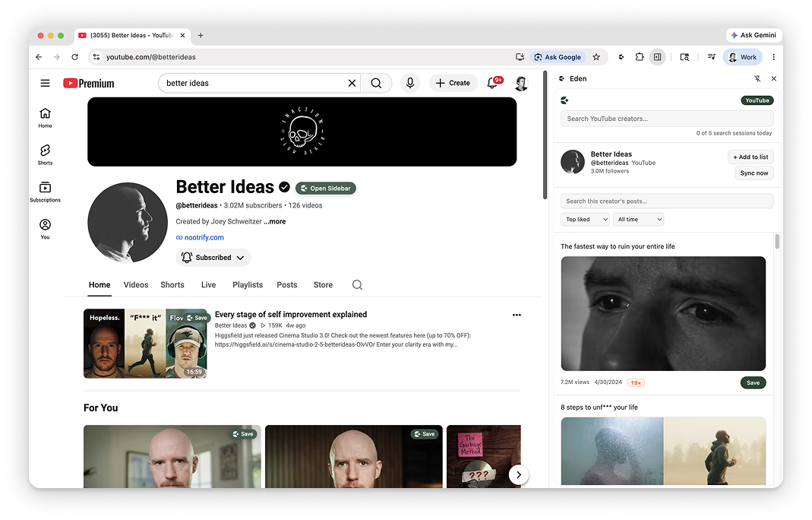Click the Ask Gemini button

pos(754,35)
